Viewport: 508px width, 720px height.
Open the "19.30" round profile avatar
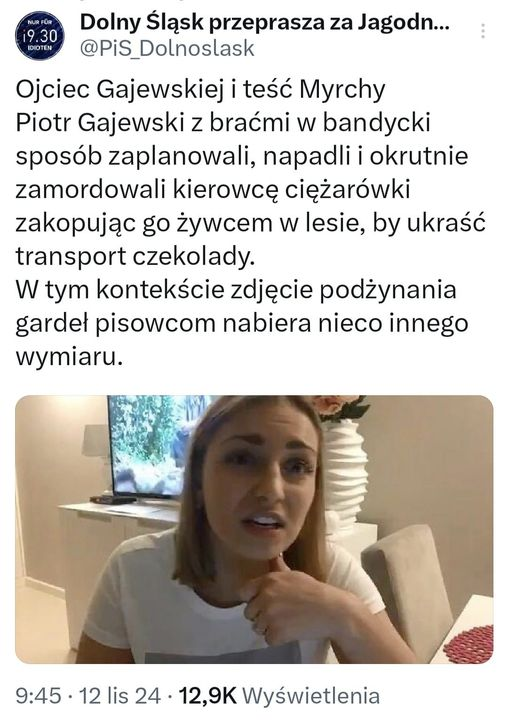40,35
